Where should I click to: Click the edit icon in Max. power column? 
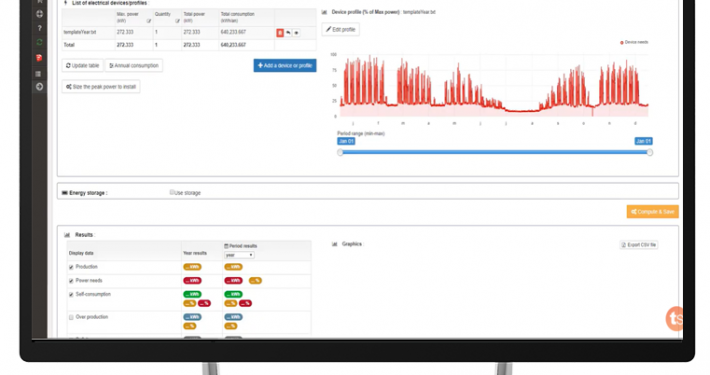click(x=149, y=21)
